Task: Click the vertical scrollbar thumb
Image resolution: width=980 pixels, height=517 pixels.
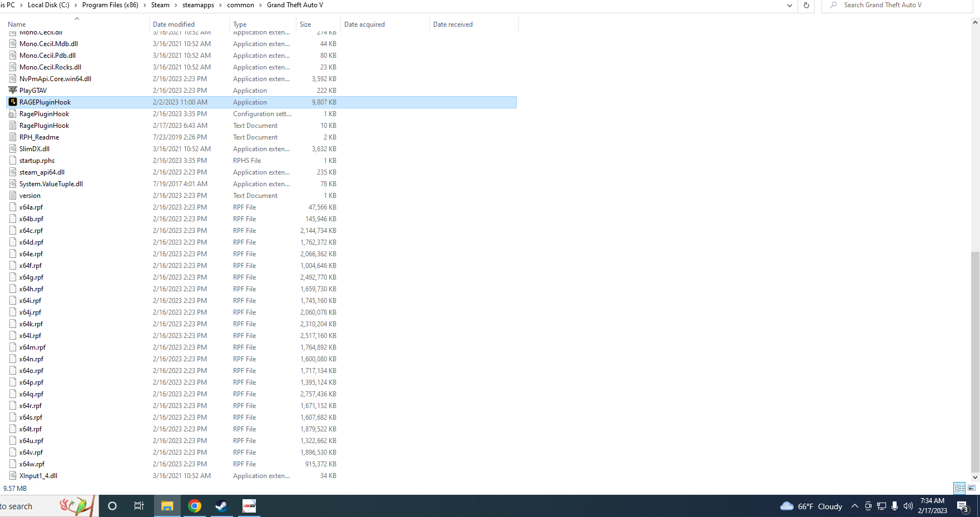Action: (x=974, y=361)
